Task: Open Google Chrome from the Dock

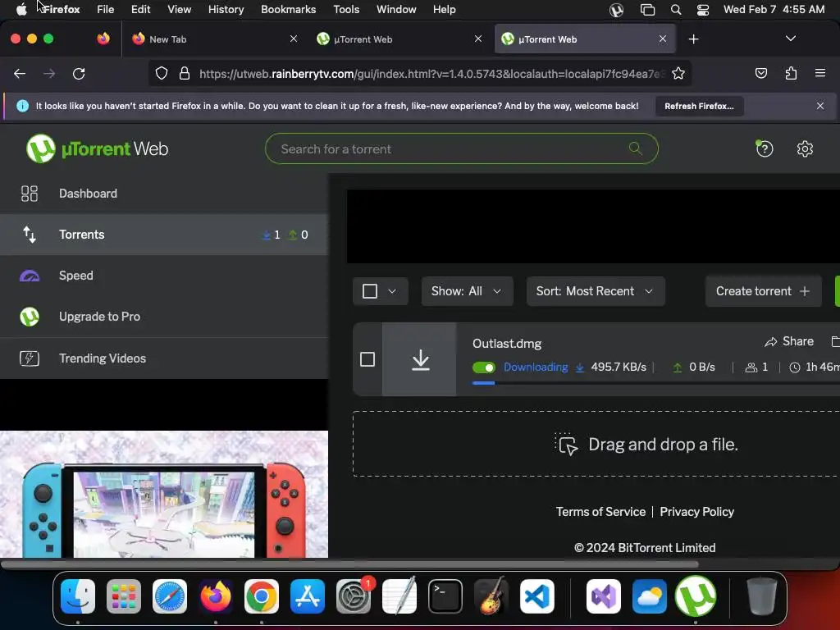Action: click(x=262, y=596)
